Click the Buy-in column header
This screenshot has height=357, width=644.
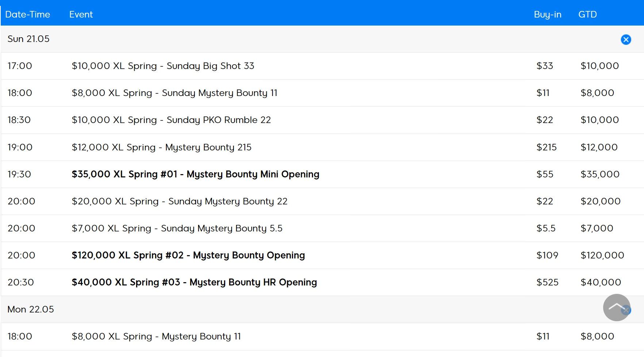coord(547,15)
